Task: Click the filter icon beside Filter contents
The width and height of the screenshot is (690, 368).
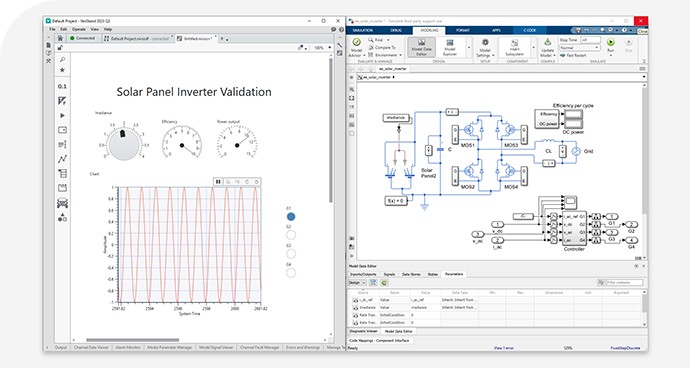Action: point(601,283)
